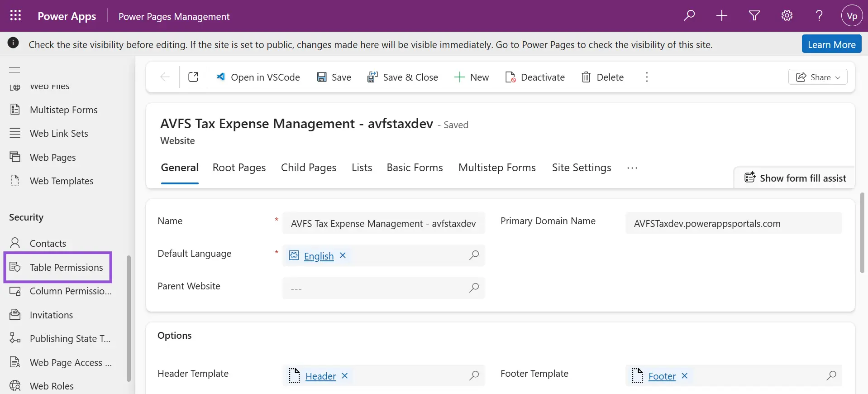Open the settings gear icon
The image size is (868, 394).
tap(787, 16)
